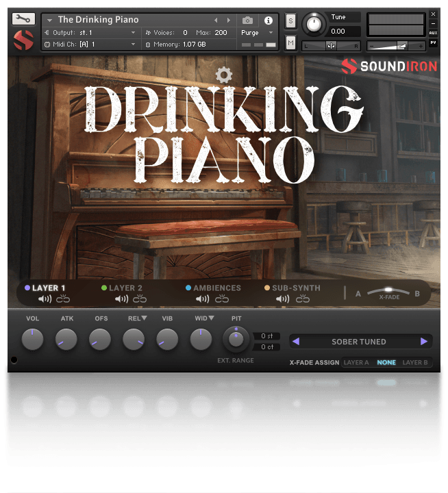Toggle the PV button
This screenshot has height=493, width=448.
click(x=433, y=42)
